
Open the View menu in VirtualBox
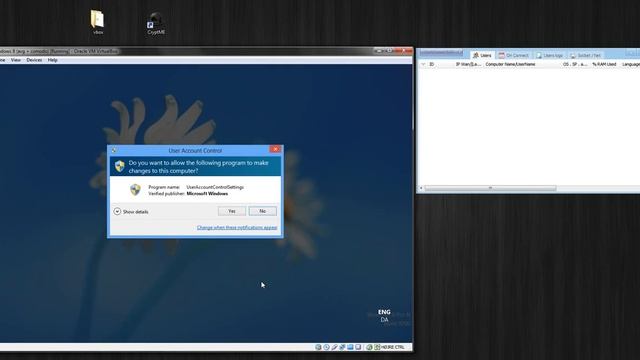(16, 60)
